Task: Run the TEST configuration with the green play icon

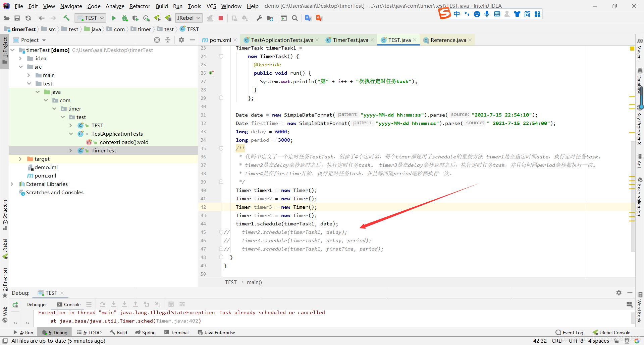Action: pos(114,18)
